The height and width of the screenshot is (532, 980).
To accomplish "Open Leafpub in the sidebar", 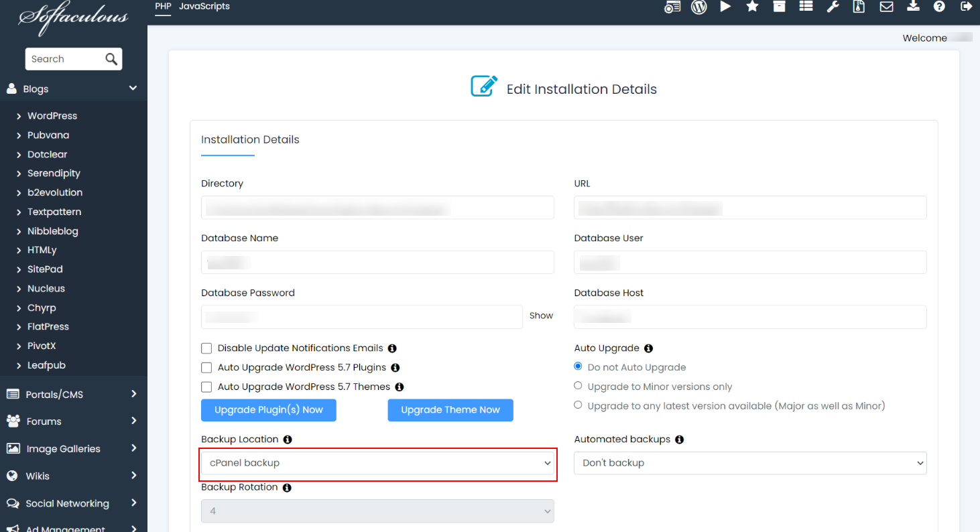I will (x=46, y=366).
